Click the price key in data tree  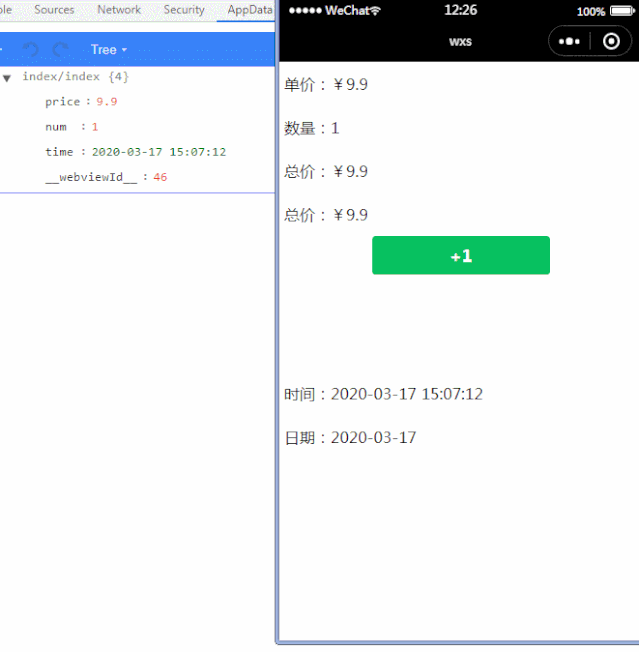point(62,102)
